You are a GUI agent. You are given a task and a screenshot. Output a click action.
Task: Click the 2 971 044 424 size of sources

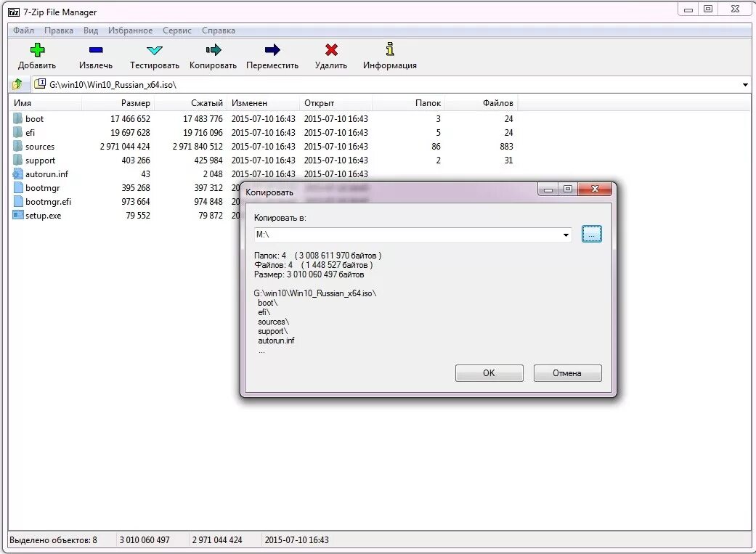click(x=125, y=147)
